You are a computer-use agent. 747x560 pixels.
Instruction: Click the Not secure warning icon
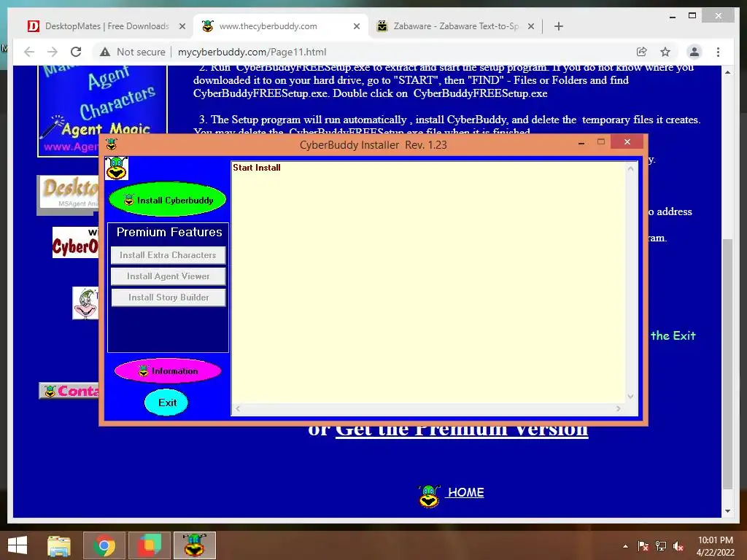click(105, 52)
